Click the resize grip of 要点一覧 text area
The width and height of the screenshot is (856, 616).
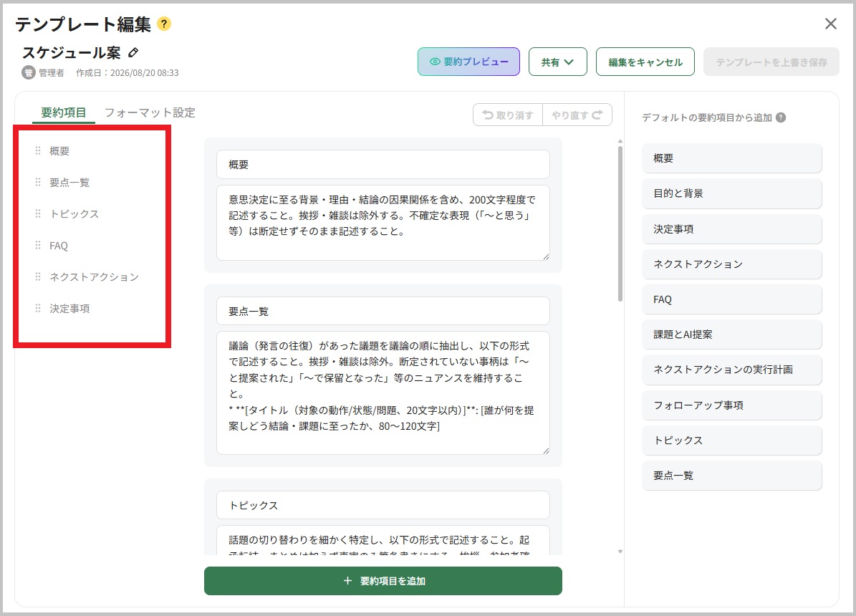pyautogui.click(x=545, y=451)
